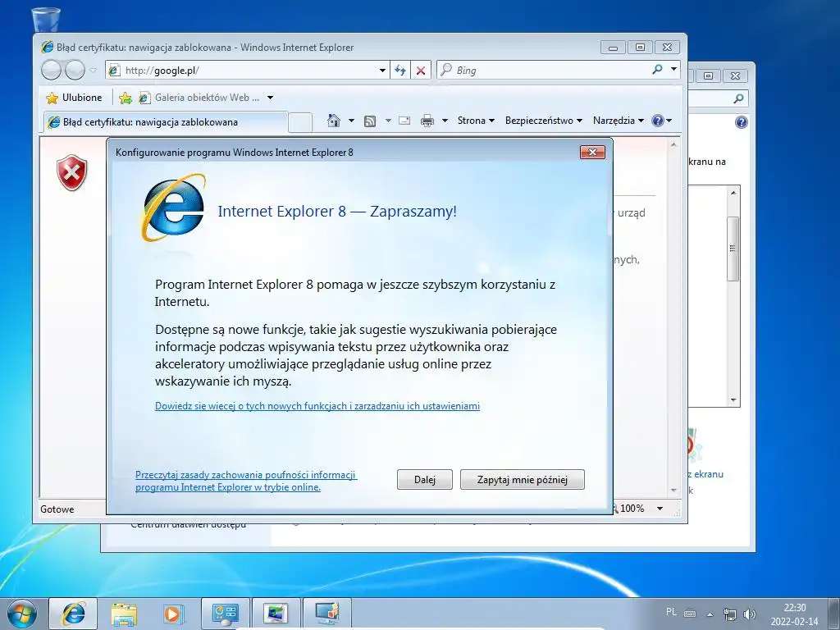Click the Gotowe status bar text
This screenshot has height=630, width=840.
tap(57, 509)
